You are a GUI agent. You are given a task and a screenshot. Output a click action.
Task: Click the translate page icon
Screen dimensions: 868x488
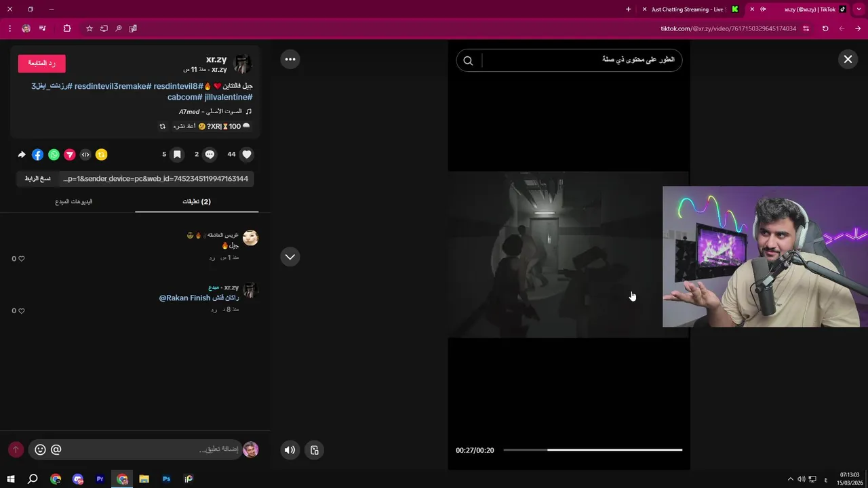click(133, 28)
